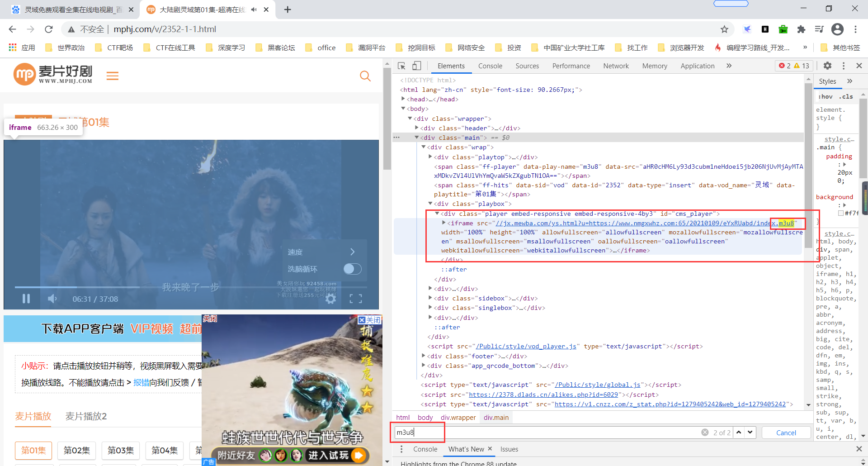
Task: Toggle the .cls class editor
Action: click(846, 96)
